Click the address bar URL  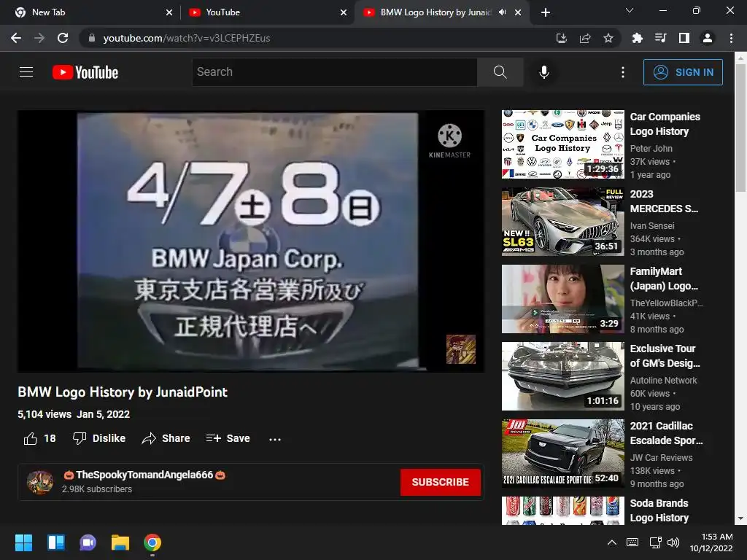coord(187,38)
